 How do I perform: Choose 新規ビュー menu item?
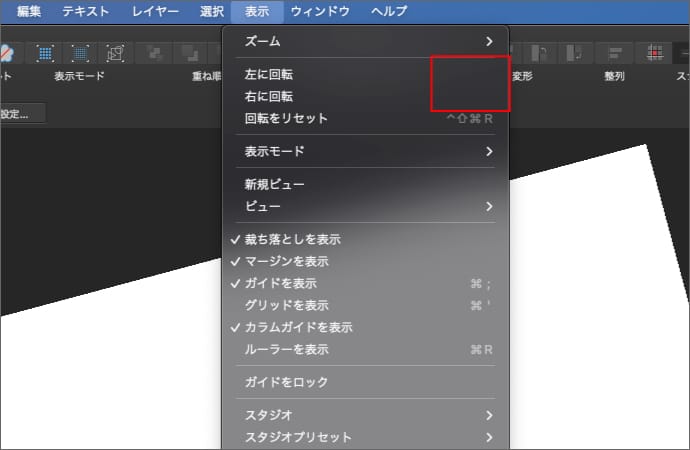(275, 184)
